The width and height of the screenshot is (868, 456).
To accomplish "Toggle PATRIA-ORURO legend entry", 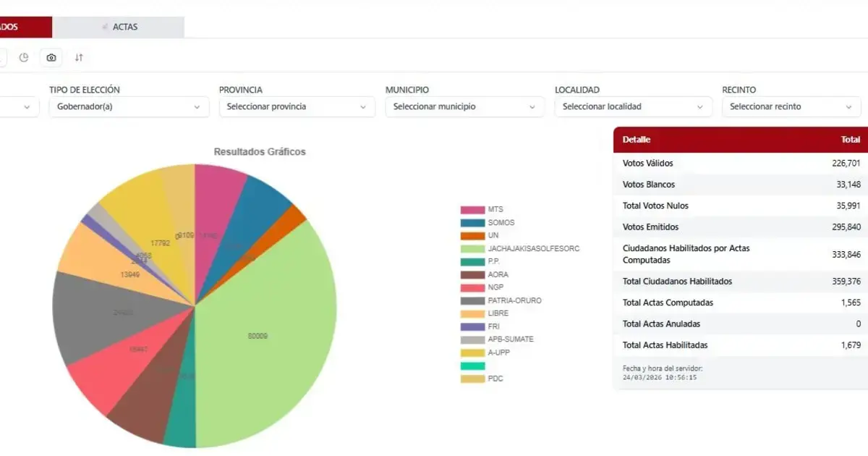I will pyautogui.click(x=501, y=300).
